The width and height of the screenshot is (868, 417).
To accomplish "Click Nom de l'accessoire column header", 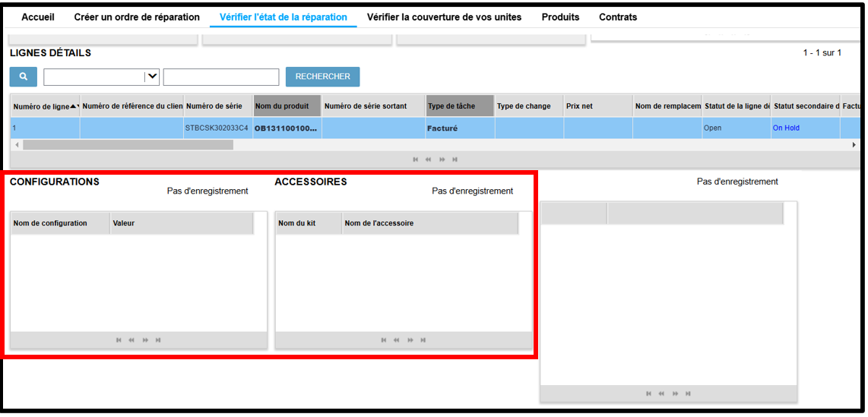I will [430, 223].
